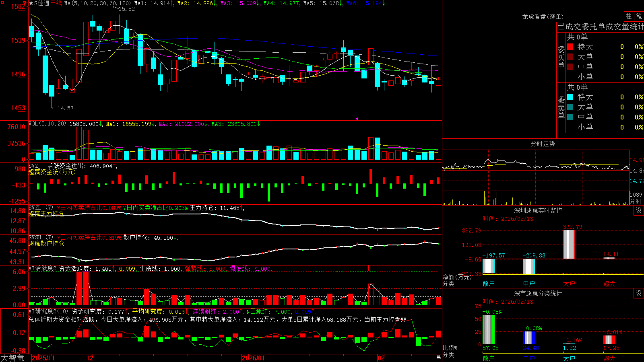Click the 大智慧 label at bottom left
This screenshot has width=644, height=362.
12,358
